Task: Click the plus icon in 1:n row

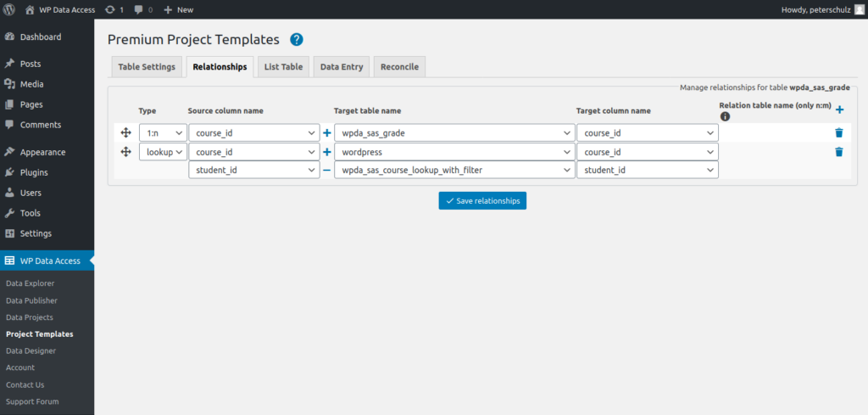Action: click(x=326, y=133)
